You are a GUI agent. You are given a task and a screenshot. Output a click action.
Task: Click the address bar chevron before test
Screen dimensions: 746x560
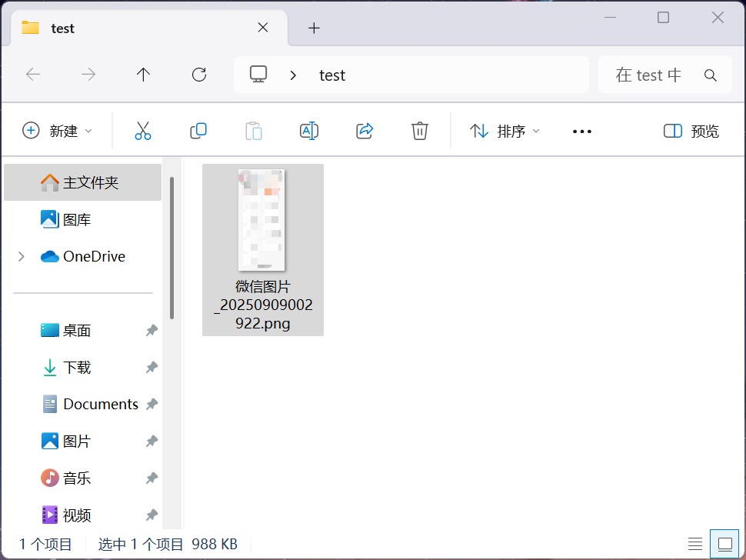click(293, 75)
